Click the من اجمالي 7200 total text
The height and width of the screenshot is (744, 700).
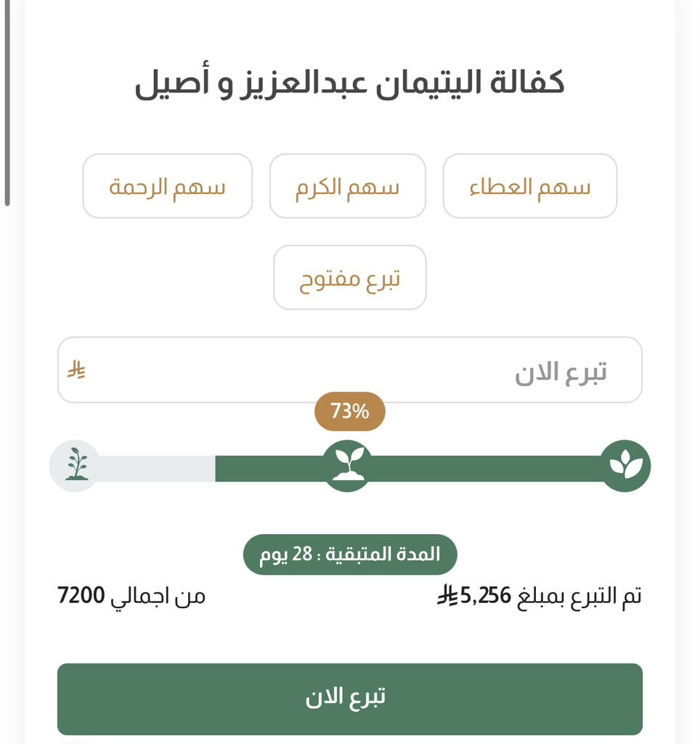point(131,596)
